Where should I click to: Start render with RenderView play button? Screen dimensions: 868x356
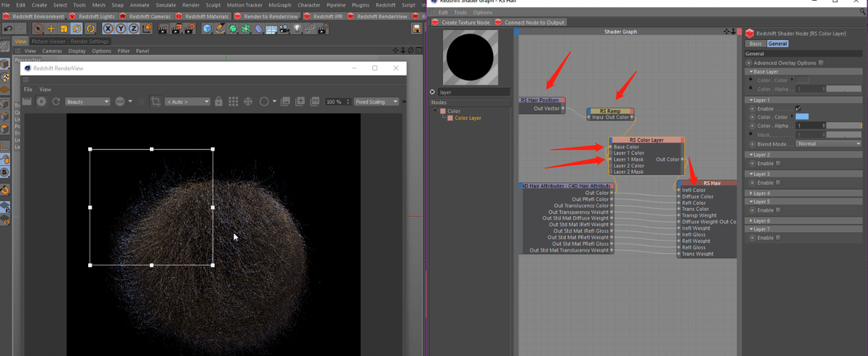pos(42,102)
